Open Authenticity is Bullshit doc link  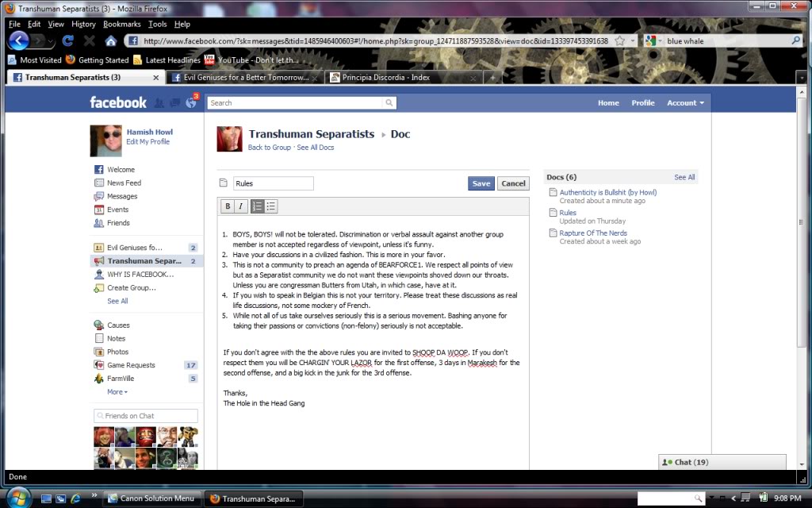[608, 192]
